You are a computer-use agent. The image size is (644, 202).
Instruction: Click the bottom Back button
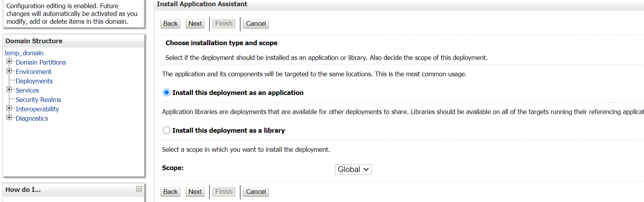[x=170, y=192]
